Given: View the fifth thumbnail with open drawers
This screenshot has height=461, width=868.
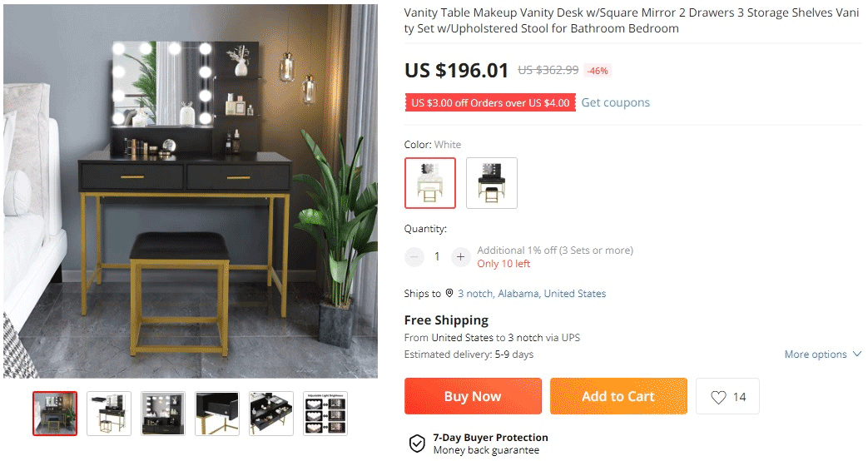Looking at the screenshot, I should point(271,414).
